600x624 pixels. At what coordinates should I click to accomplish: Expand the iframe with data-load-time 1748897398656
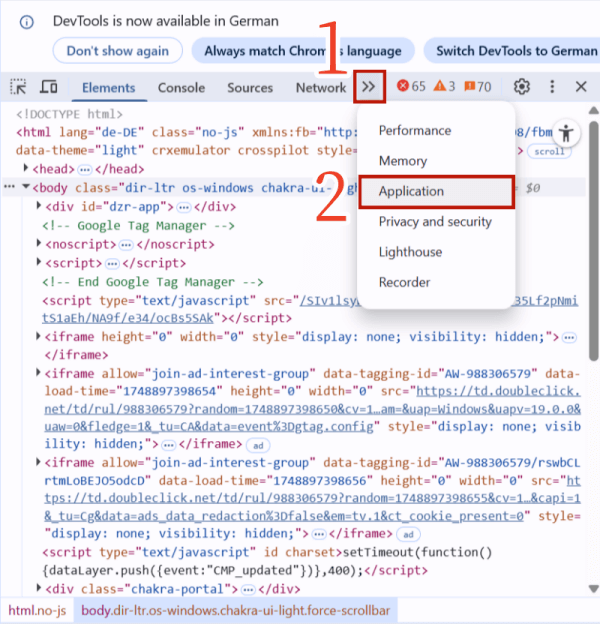39,462
